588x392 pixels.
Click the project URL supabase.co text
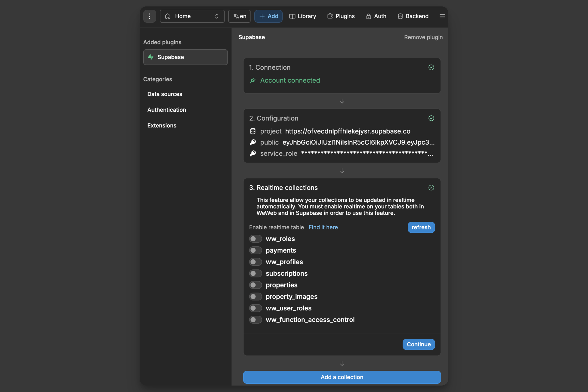tap(348, 131)
